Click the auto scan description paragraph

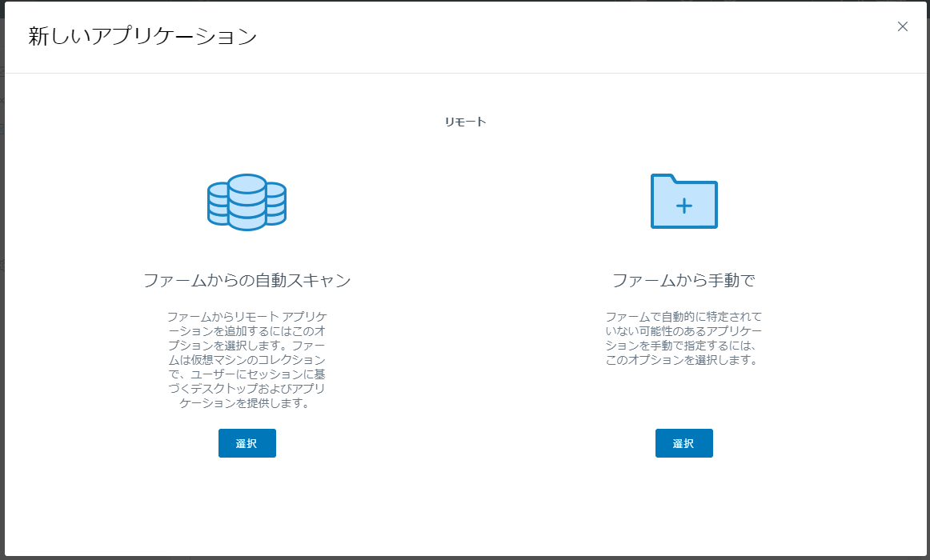247,360
